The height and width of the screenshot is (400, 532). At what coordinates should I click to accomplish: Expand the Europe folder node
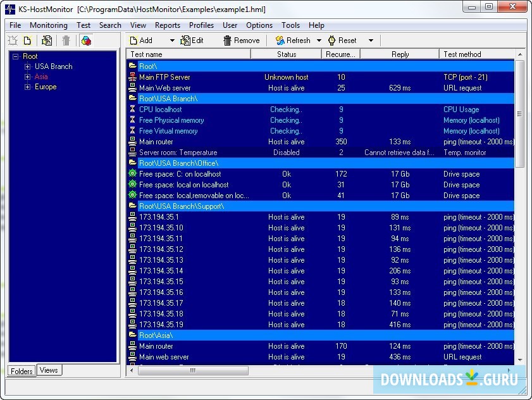pyautogui.click(x=27, y=87)
